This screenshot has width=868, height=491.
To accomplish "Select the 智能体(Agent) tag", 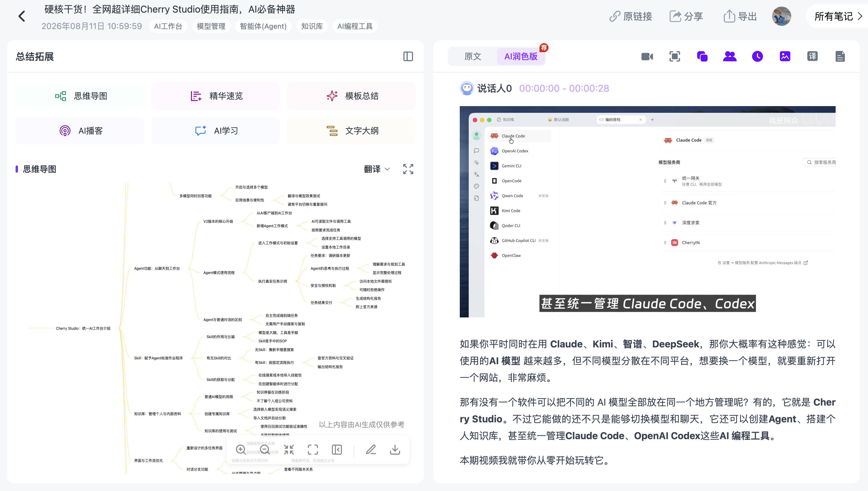I will (x=263, y=26).
